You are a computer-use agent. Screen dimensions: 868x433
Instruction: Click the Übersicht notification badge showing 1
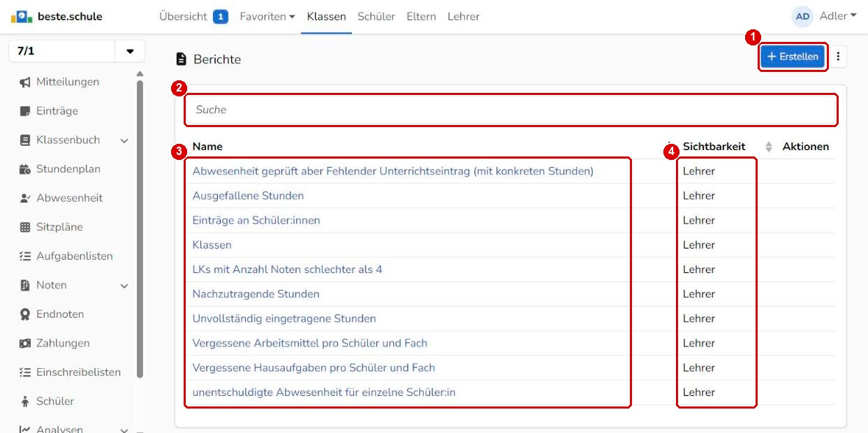pos(221,16)
